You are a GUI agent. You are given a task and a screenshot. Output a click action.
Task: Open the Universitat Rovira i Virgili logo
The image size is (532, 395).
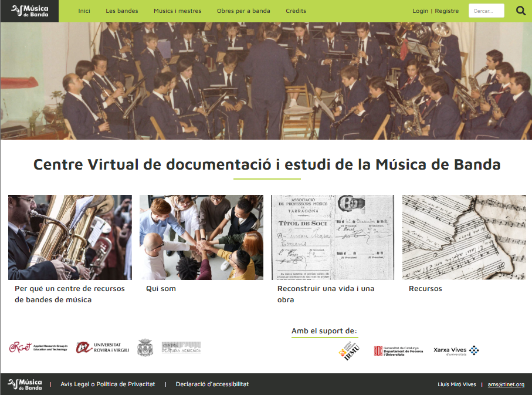103,347
